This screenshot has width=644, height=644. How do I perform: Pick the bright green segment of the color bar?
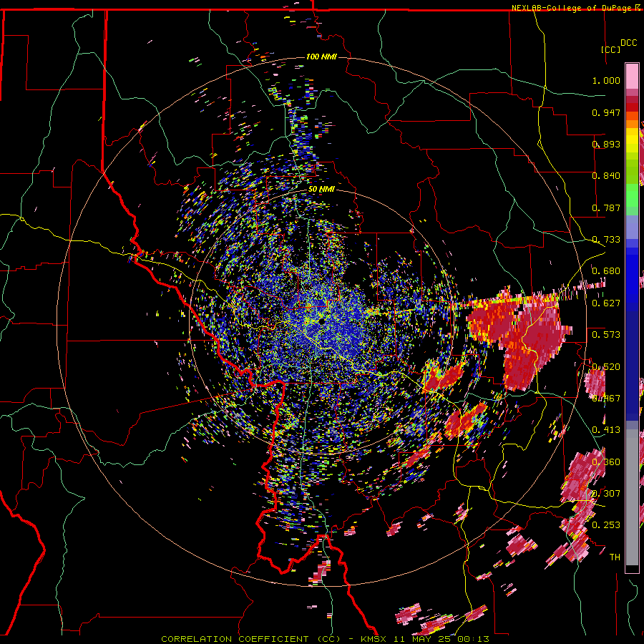[x=632, y=195]
